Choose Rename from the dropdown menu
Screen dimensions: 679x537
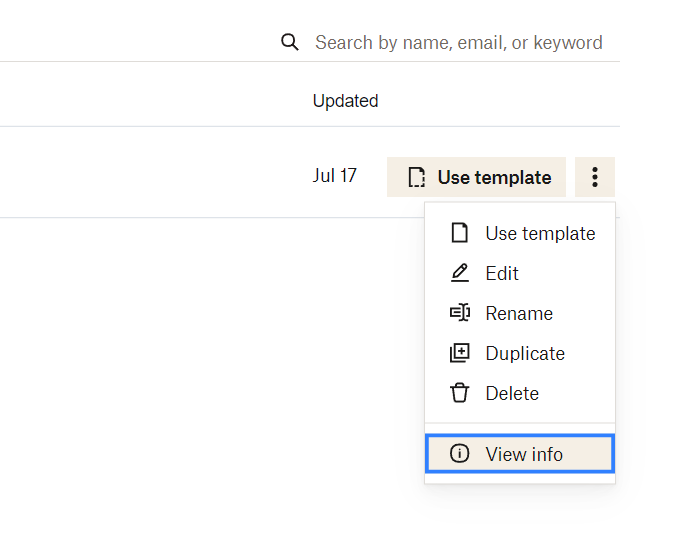(520, 313)
